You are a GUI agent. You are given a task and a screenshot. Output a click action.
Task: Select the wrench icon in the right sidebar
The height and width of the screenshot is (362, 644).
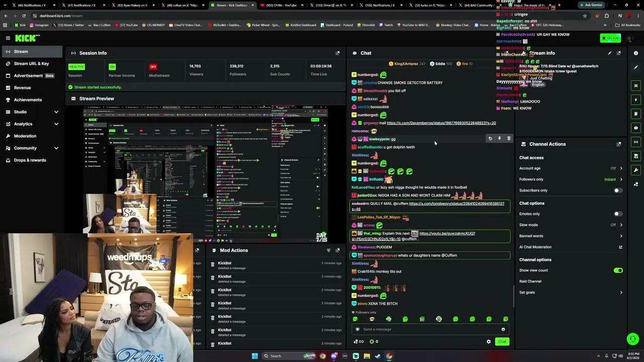coord(636,170)
